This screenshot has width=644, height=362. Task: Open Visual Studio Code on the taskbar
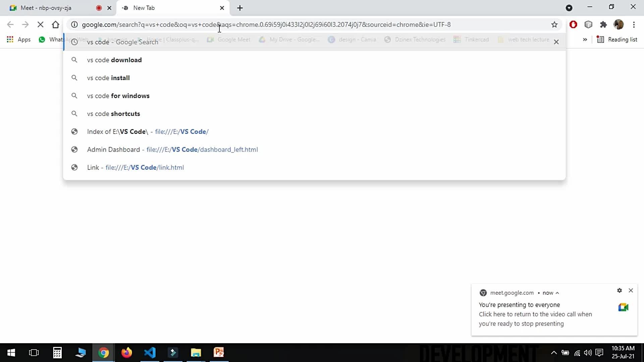tap(150, 353)
